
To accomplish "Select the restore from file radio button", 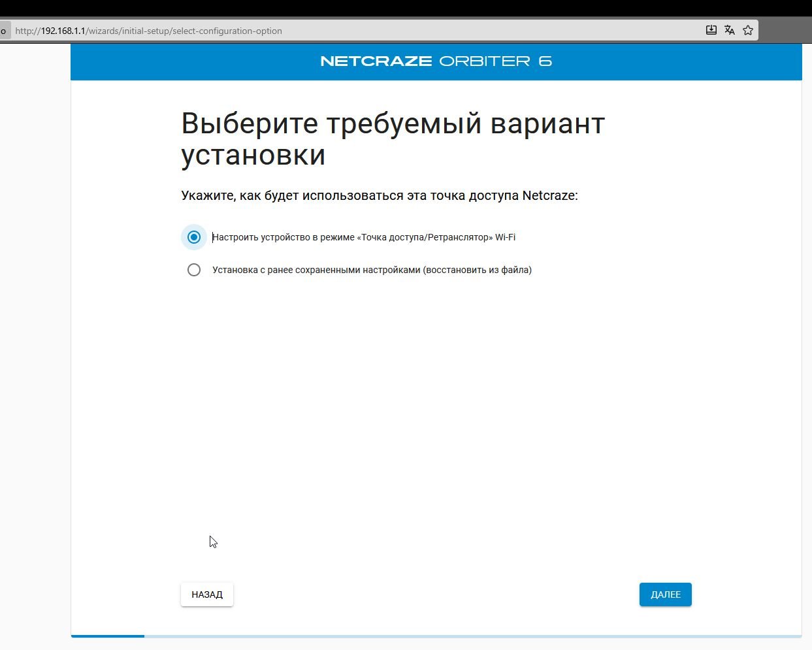I will pos(194,270).
